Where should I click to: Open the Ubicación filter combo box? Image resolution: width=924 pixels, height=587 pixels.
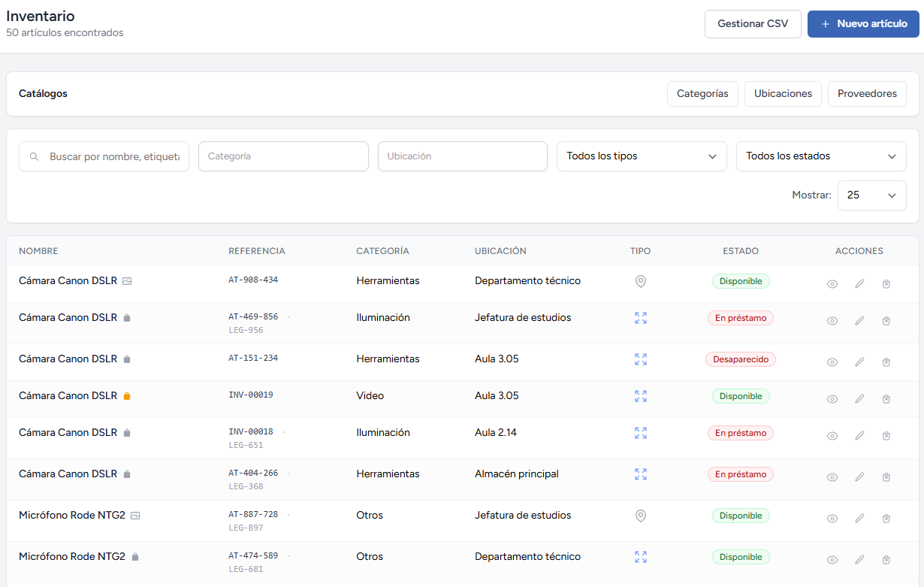coord(463,156)
